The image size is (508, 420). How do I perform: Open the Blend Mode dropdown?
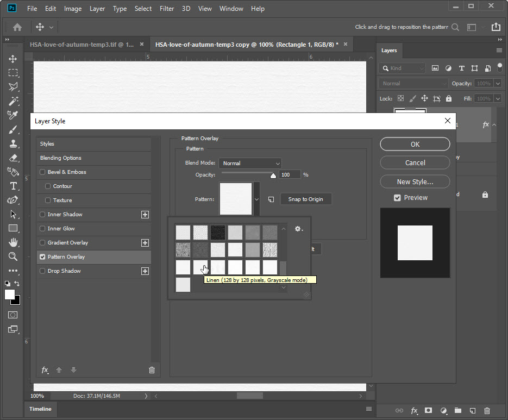[250, 163]
